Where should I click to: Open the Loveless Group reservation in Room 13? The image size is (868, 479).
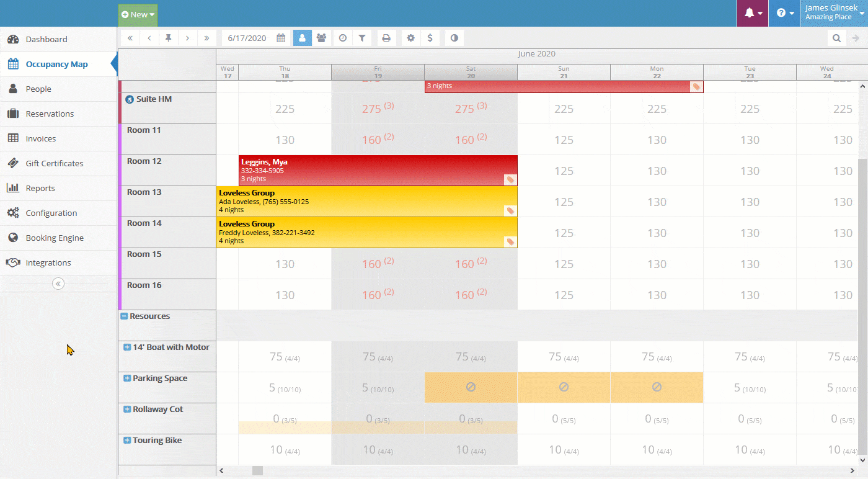366,201
